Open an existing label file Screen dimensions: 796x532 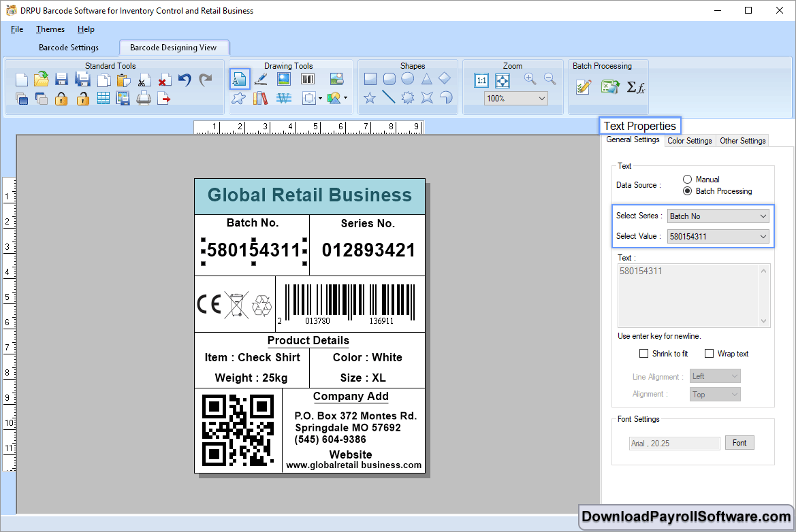pos(41,79)
